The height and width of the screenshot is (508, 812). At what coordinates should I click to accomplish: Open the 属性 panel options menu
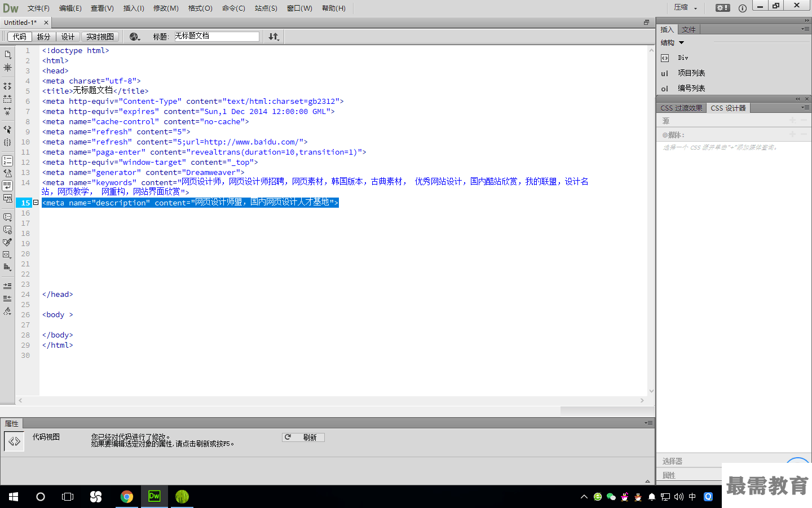[x=648, y=423]
